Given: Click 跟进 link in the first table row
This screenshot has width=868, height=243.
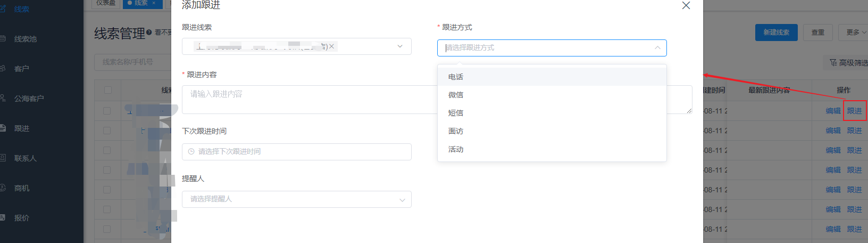Looking at the screenshot, I should 854,111.
